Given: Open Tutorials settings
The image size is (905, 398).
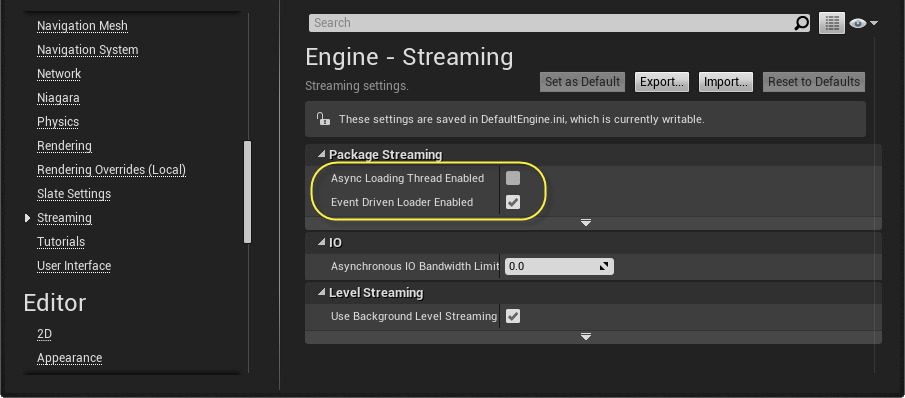Looking at the screenshot, I should [61, 242].
